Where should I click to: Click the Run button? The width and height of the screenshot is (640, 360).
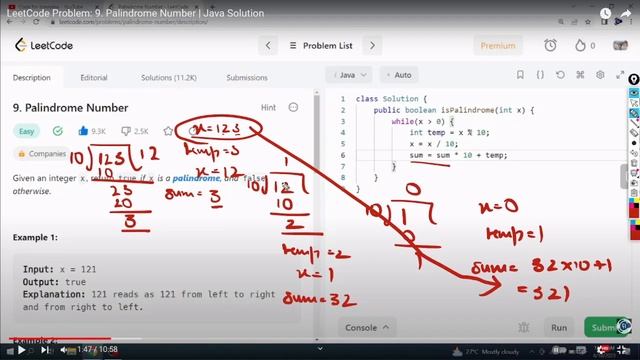click(559, 327)
